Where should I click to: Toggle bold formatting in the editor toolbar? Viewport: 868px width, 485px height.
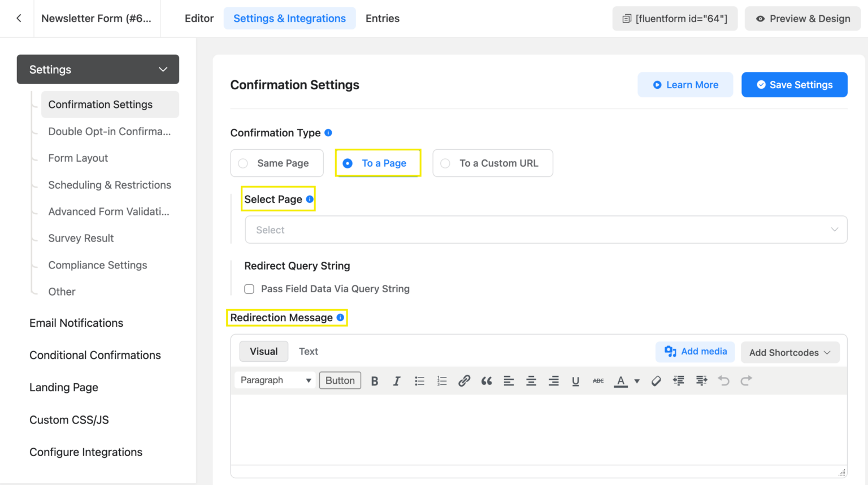coord(374,380)
